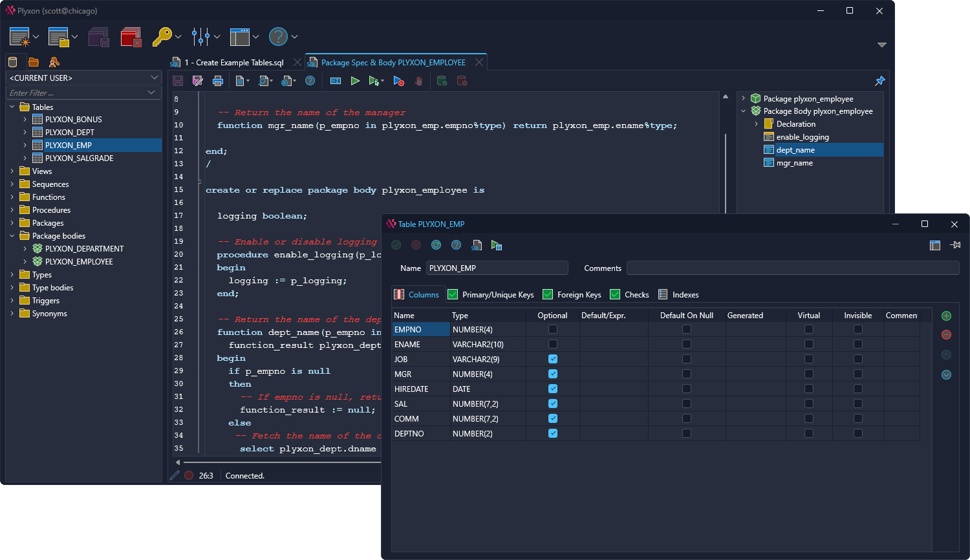
Task: Click the View SQL icon in Table window
Action: [477, 245]
